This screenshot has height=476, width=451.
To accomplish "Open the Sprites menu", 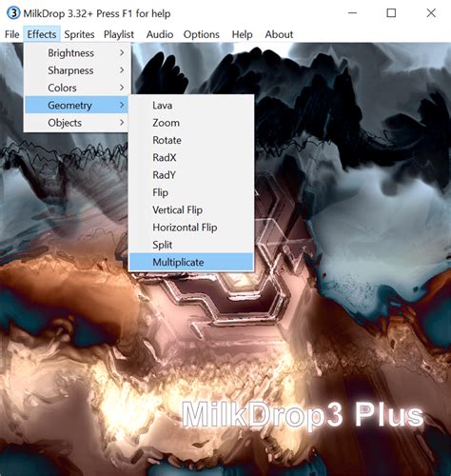I will tap(79, 34).
